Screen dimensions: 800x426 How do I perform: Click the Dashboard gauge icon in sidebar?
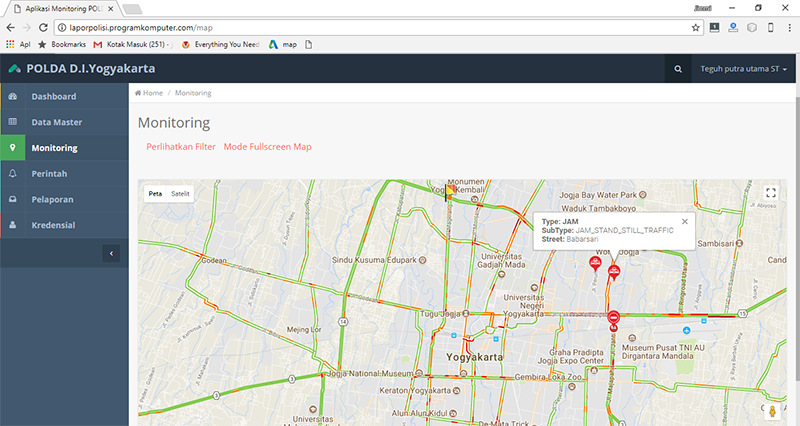(x=13, y=96)
